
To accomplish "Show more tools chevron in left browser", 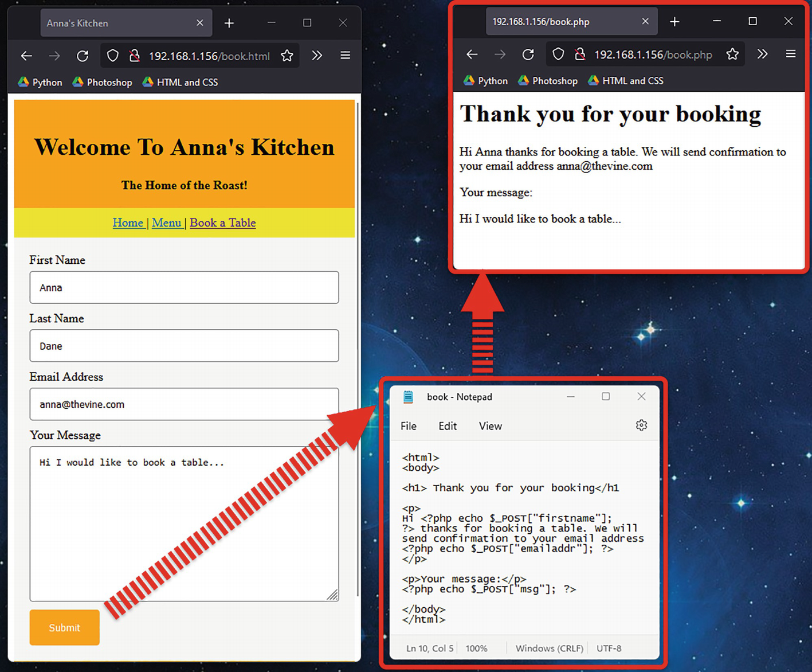I will (x=317, y=56).
